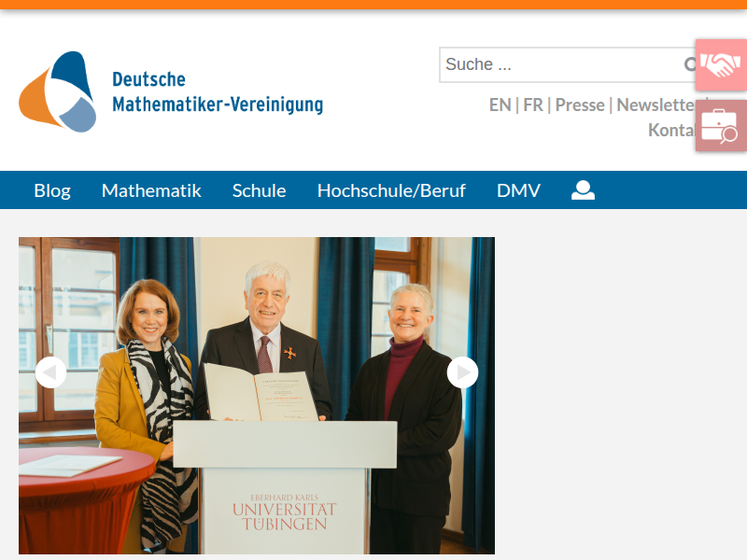This screenshot has height=560, width=747.
Task: Click the DMV logo emblem
Action: coord(58,91)
